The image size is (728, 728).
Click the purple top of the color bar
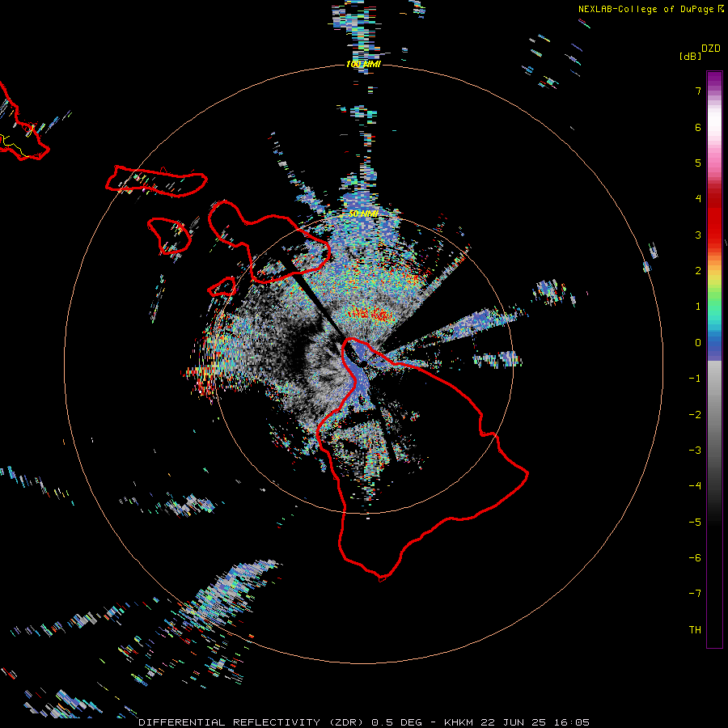point(714,80)
